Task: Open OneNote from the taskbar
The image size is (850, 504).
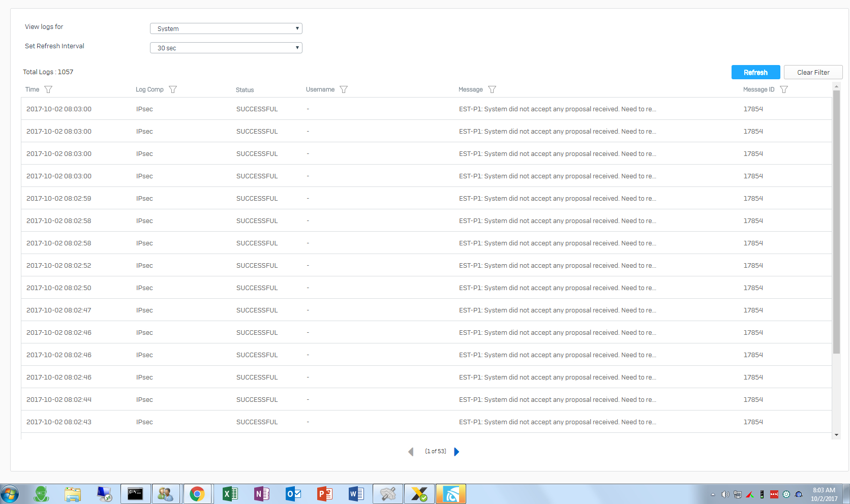Action: 261,494
